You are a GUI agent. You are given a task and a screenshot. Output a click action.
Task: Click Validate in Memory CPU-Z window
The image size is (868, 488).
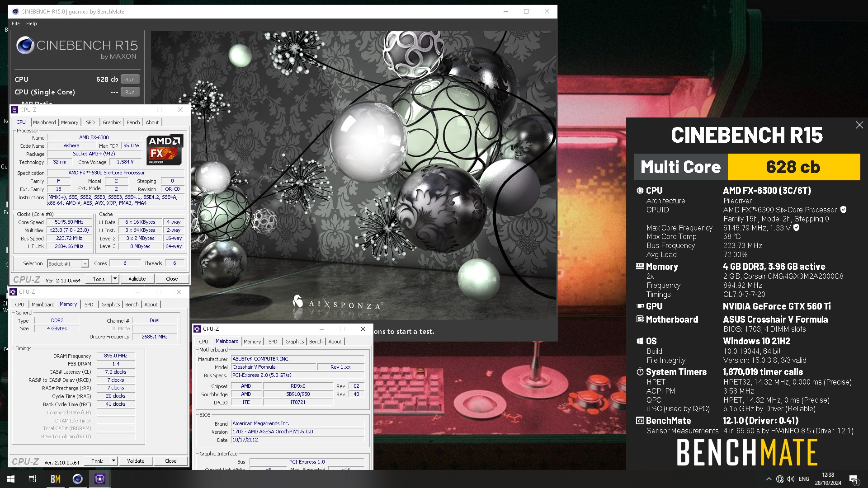[136, 461]
